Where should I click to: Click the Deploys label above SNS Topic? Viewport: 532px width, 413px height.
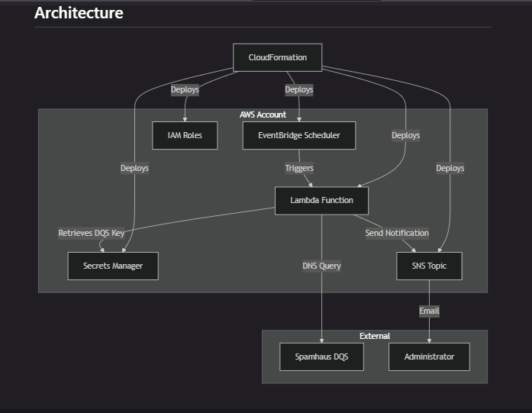[450, 168]
